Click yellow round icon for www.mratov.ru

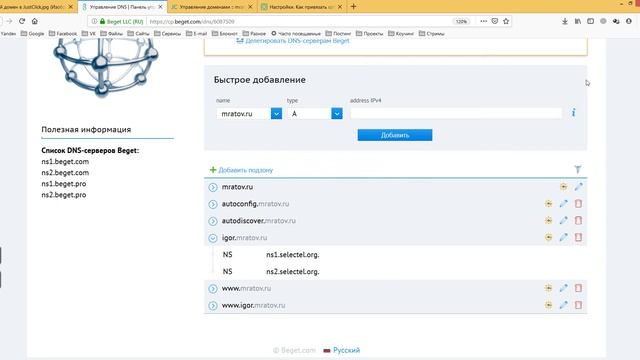tap(549, 288)
